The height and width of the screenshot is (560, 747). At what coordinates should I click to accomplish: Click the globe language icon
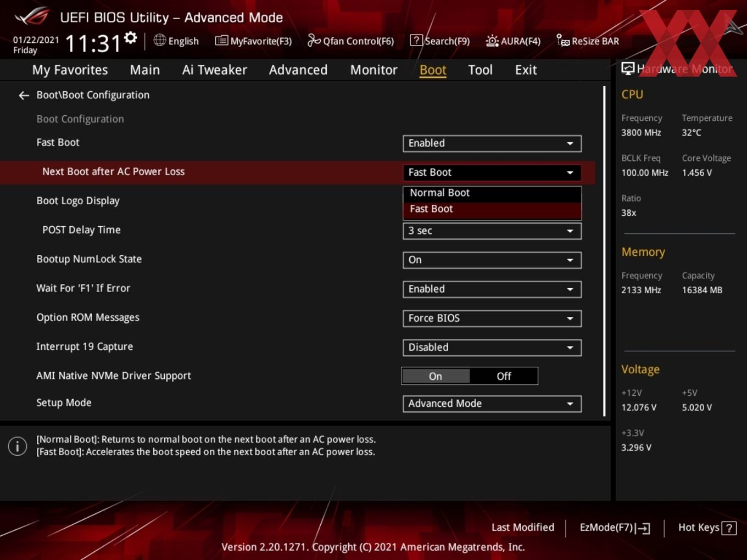coord(159,40)
